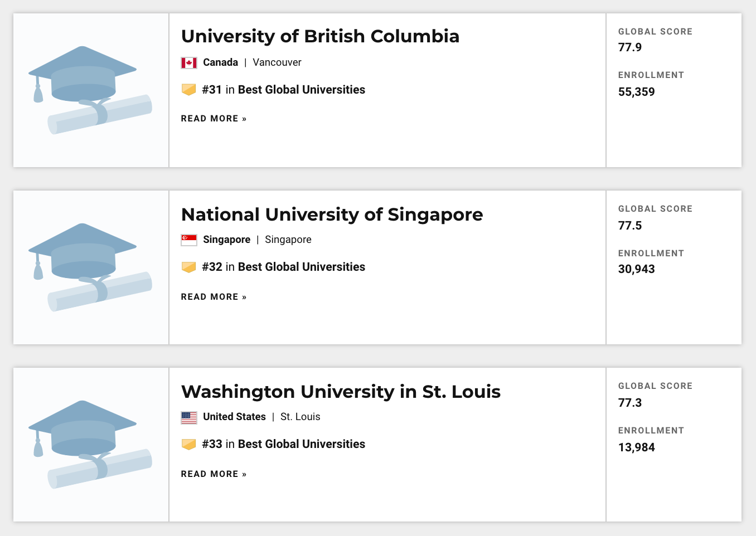
Task: Click the #33 ranking badge icon
Action: click(189, 445)
